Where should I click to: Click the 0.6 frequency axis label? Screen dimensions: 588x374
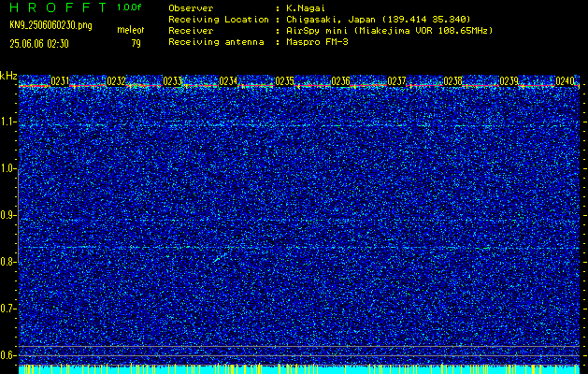[7, 355]
